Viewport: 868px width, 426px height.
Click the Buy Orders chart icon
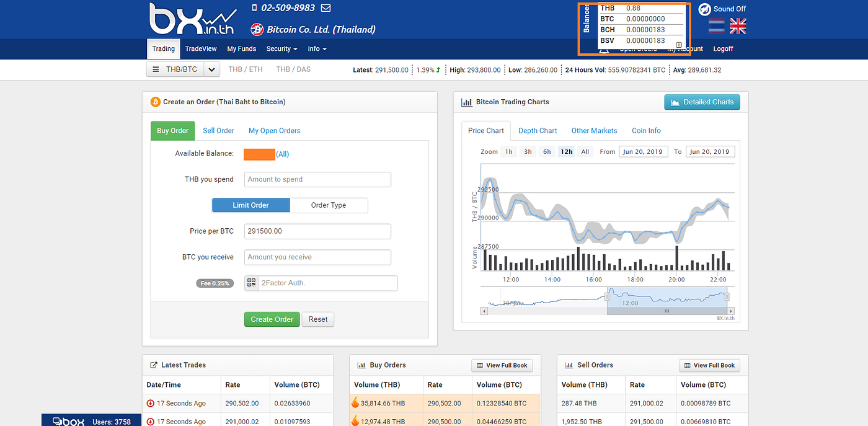[361, 365]
